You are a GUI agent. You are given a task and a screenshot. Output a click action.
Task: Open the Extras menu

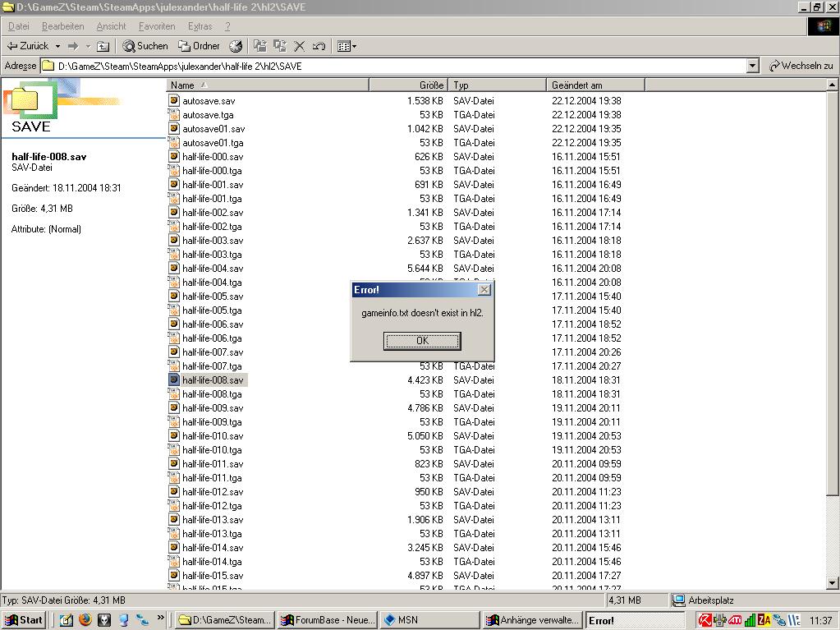pos(200,26)
